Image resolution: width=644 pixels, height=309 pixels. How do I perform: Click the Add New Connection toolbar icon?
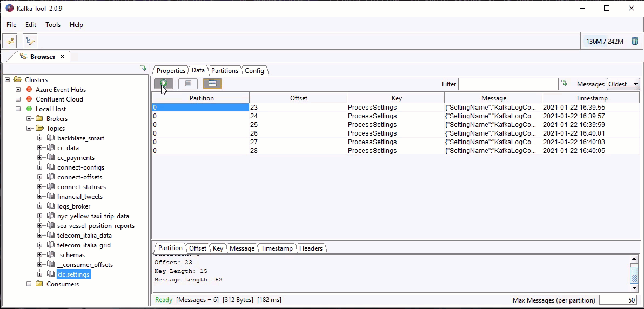click(x=9, y=41)
